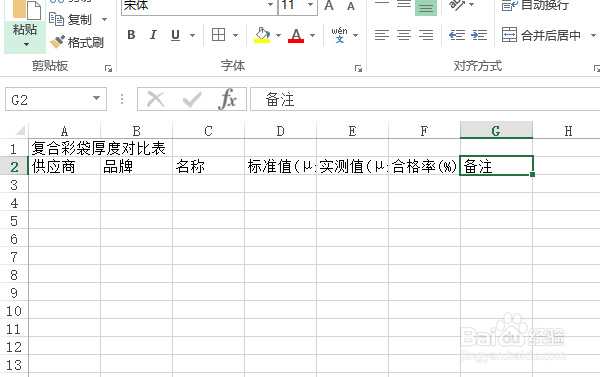Click the text orientation icon
Image resolution: width=600 pixels, height=377 pixels.
click(457, 5)
